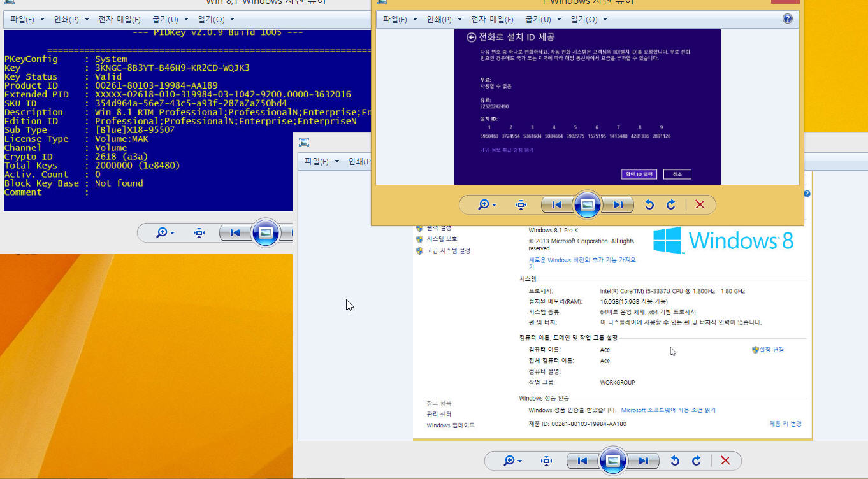Click the '[Blue]X18-95507' sub type value
The image size is (868, 479).
tap(134, 130)
